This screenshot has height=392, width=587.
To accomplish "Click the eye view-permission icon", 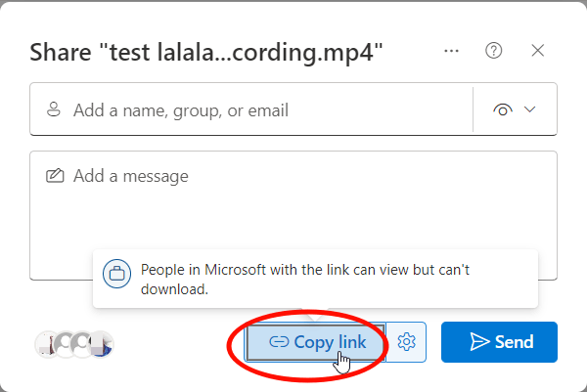I will (503, 109).
